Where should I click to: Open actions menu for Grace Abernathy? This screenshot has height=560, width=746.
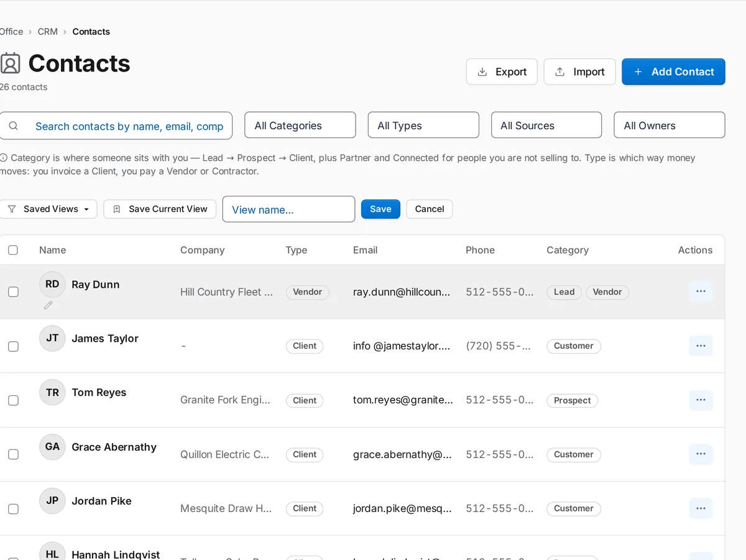tap(701, 454)
